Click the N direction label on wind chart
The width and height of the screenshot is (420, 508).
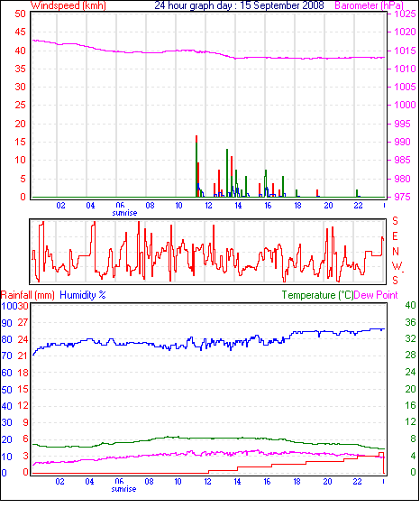[x=395, y=252]
